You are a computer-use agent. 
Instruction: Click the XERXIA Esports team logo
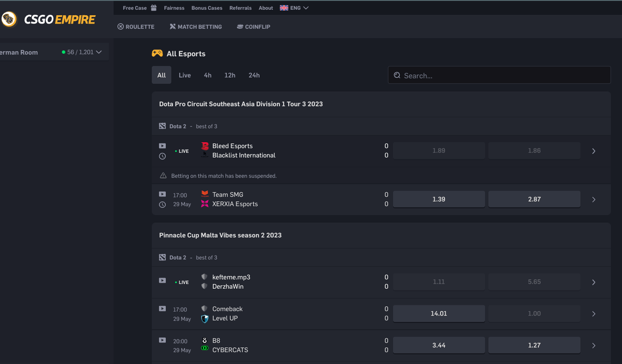click(x=205, y=204)
